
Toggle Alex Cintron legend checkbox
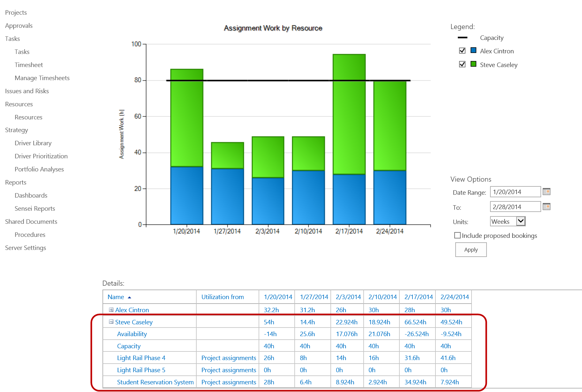coord(462,50)
